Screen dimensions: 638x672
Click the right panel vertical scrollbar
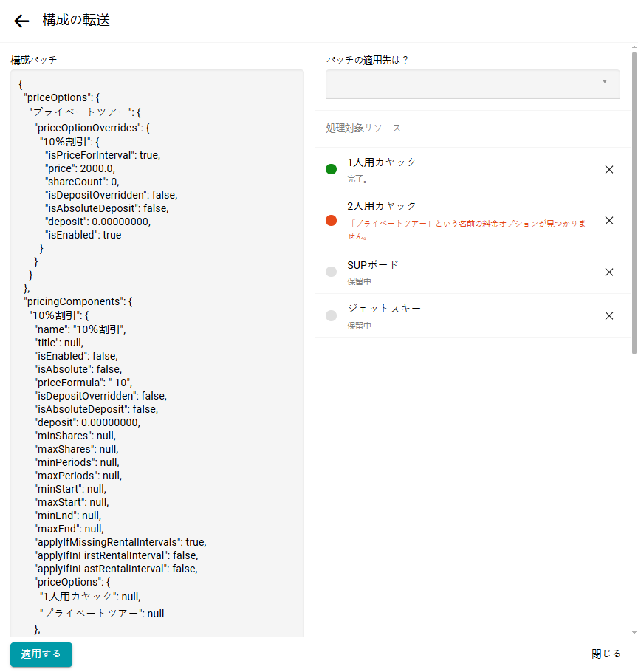pyautogui.click(x=634, y=199)
